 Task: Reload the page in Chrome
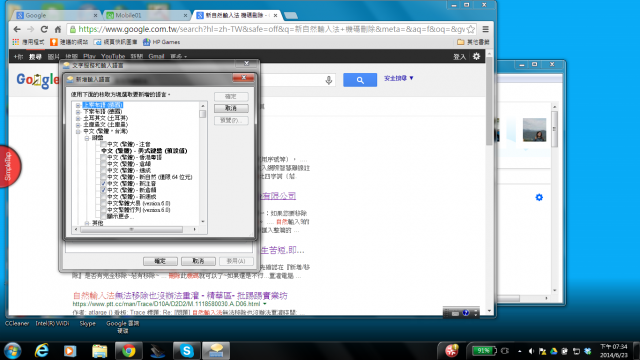pyautogui.click(x=44, y=29)
